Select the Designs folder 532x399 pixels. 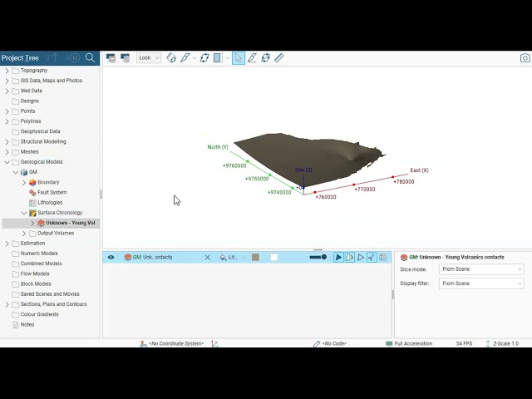pos(30,101)
